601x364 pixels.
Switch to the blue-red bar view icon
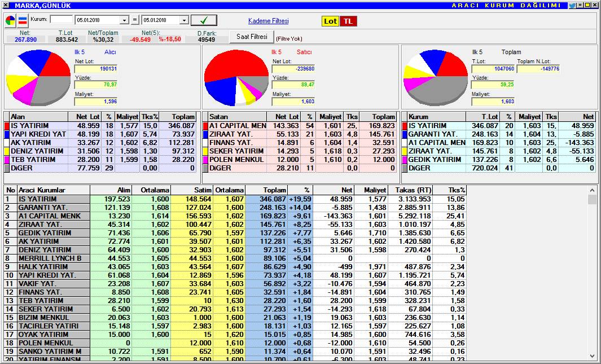click(23, 21)
